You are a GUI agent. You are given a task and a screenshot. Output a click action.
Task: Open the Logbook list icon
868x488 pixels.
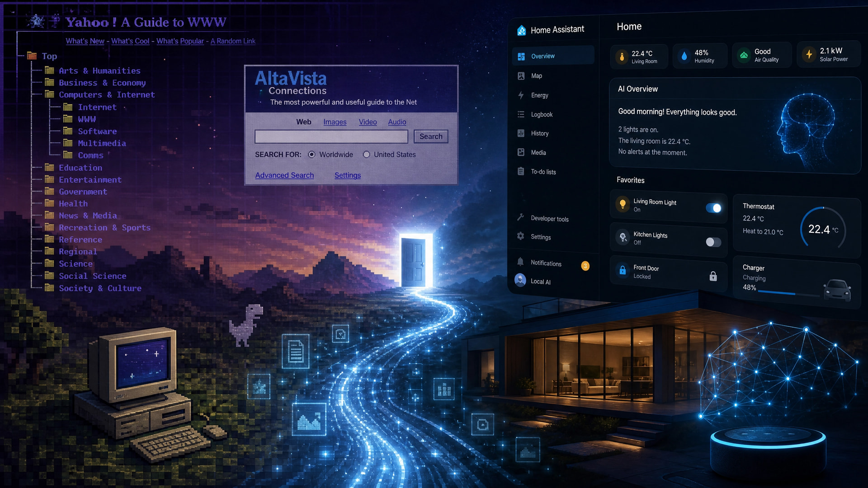point(521,114)
